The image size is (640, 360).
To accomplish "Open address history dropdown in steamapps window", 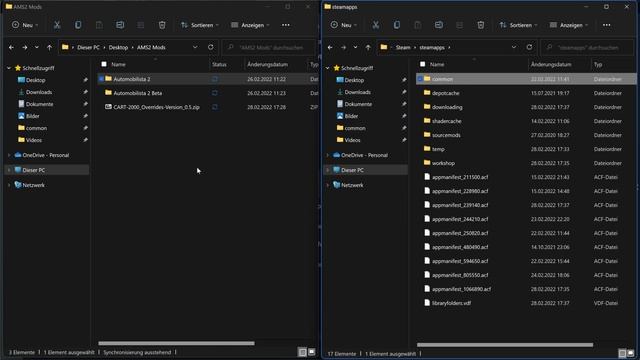I will pos(514,47).
